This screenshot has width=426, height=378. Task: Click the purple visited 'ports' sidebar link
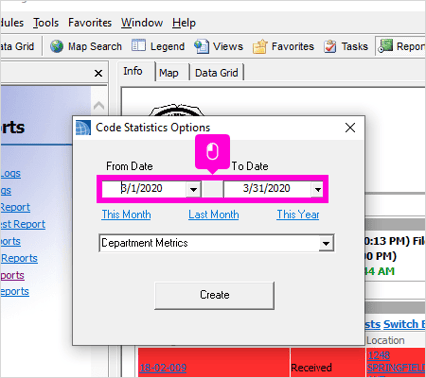pyautogui.click(x=12, y=275)
